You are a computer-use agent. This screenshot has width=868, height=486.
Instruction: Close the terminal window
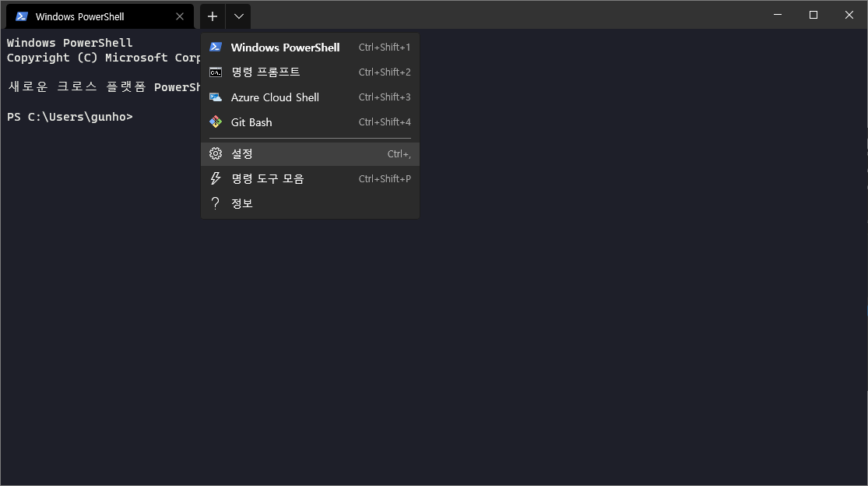click(x=849, y=15)
